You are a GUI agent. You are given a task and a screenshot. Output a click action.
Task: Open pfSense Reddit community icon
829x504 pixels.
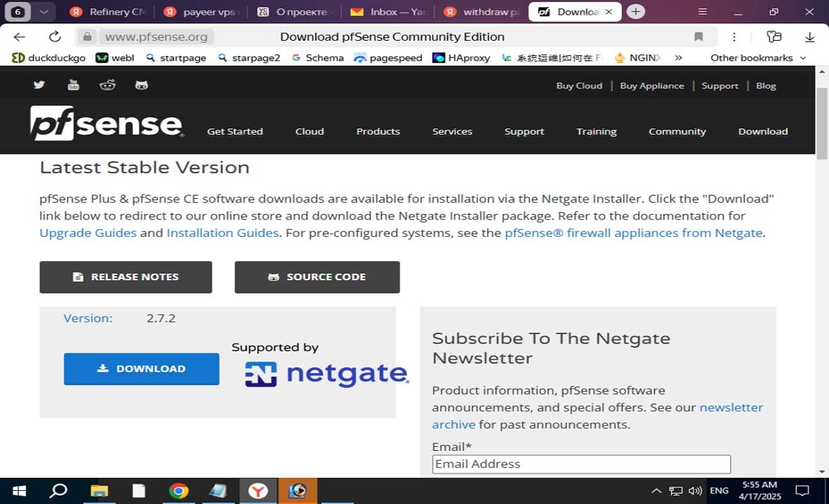point(107,85)
